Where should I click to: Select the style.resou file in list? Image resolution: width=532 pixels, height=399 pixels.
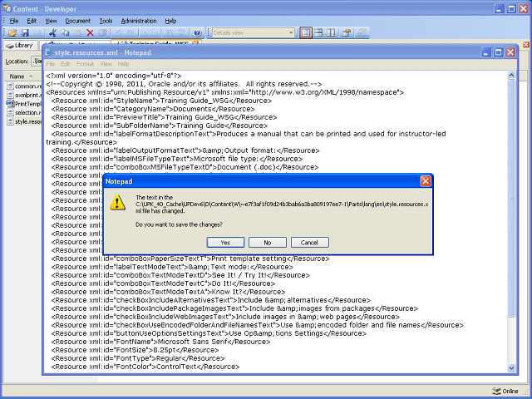pos(24,121)
